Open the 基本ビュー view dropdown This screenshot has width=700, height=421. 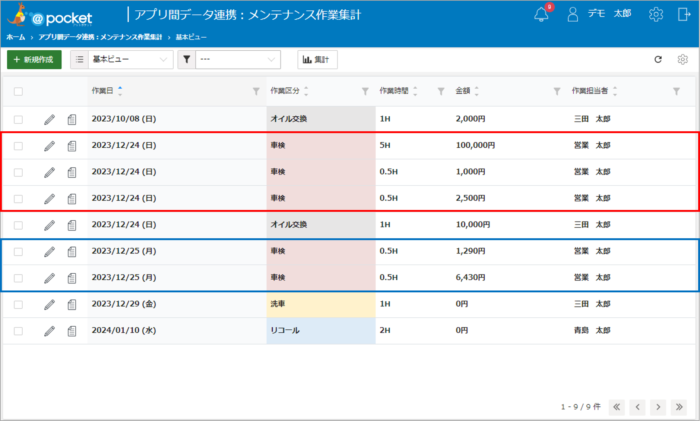coord(130,59)
